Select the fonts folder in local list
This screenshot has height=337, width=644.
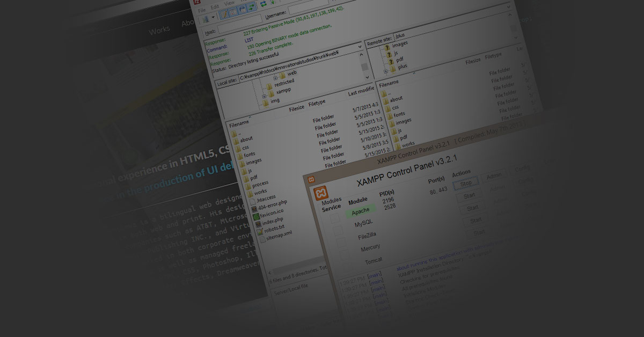(x=246, y=155)
